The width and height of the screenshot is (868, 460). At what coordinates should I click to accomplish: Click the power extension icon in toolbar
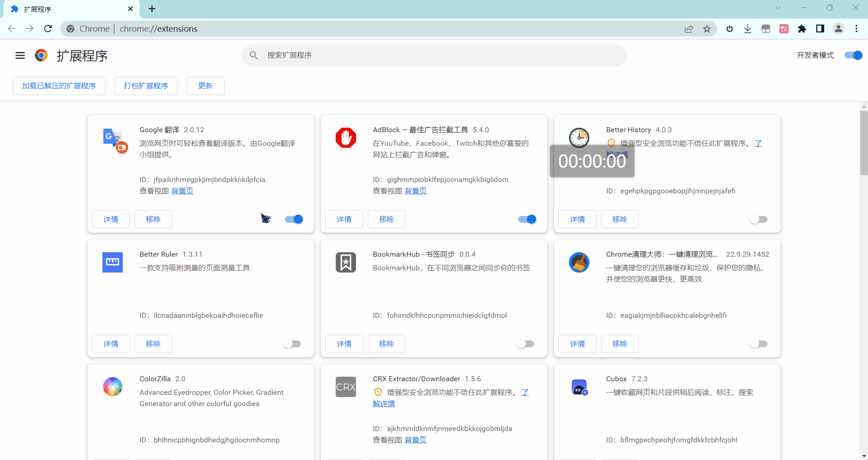[x=729, y=29]
